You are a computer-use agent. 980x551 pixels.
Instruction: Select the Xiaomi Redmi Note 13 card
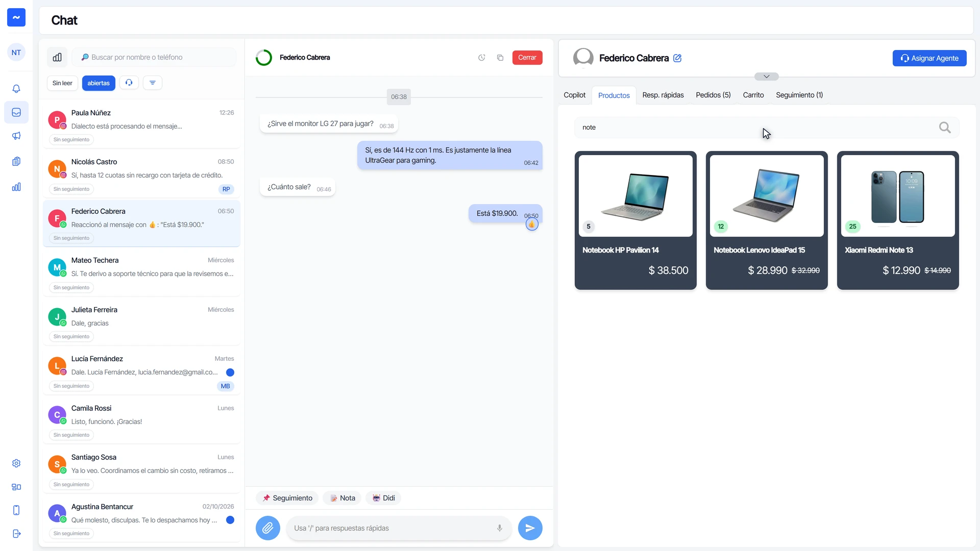[x=898, y=220]
